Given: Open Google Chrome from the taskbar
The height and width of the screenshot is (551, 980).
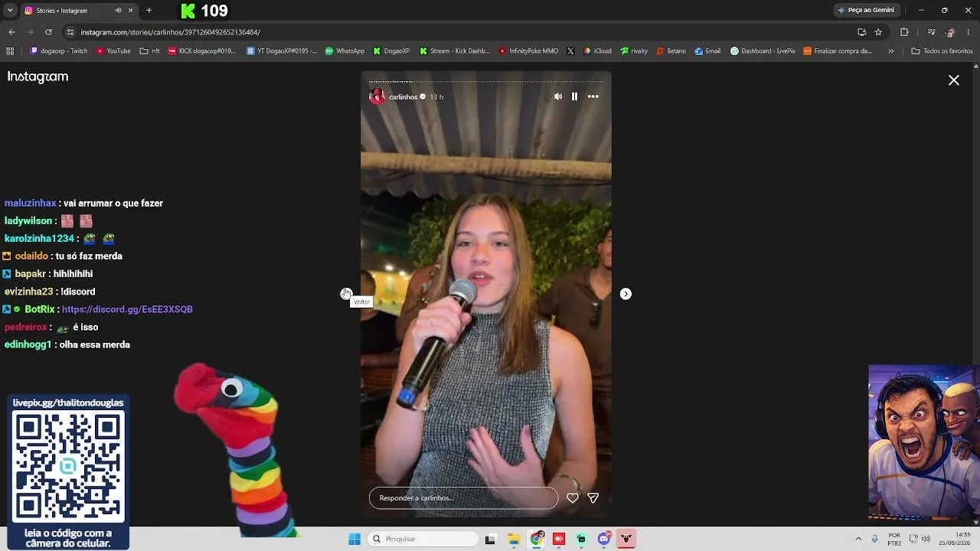Looking at the screenshot, I should [x=537, y=539].
